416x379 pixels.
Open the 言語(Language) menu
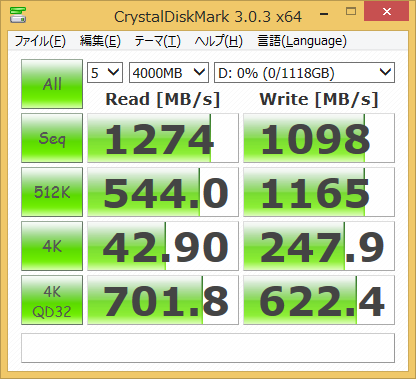(x=302, y=41)
